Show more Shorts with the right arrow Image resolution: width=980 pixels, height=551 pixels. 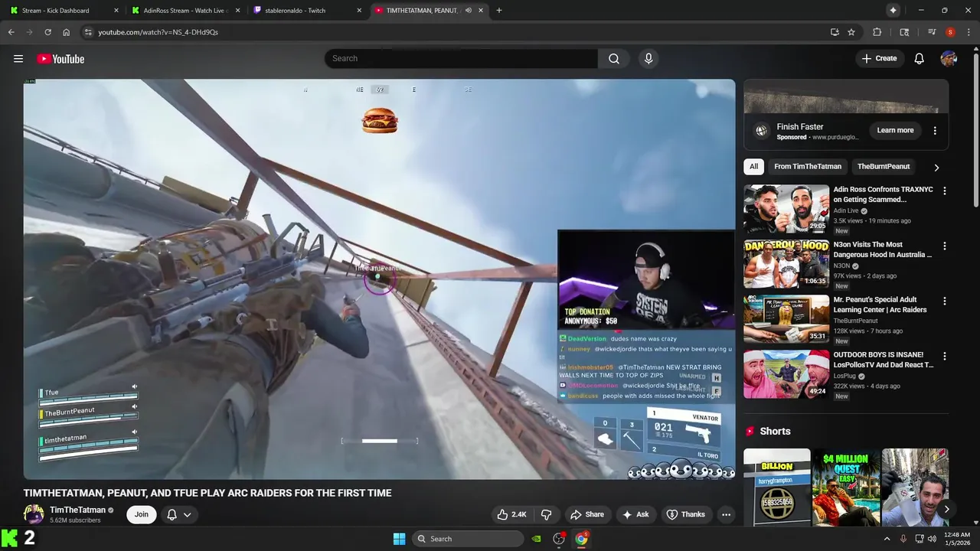(x=946, y=509)
